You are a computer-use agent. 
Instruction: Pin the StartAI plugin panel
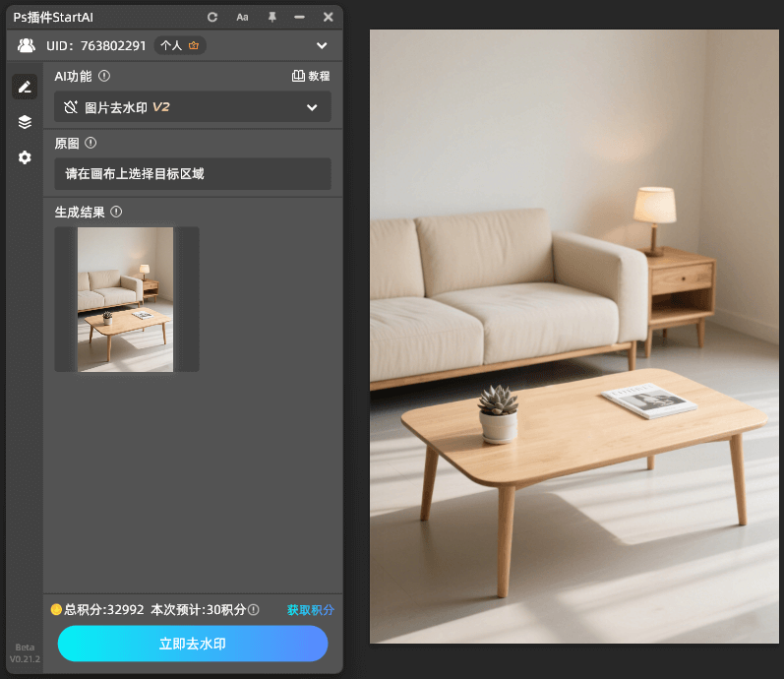tap(272, 18)
